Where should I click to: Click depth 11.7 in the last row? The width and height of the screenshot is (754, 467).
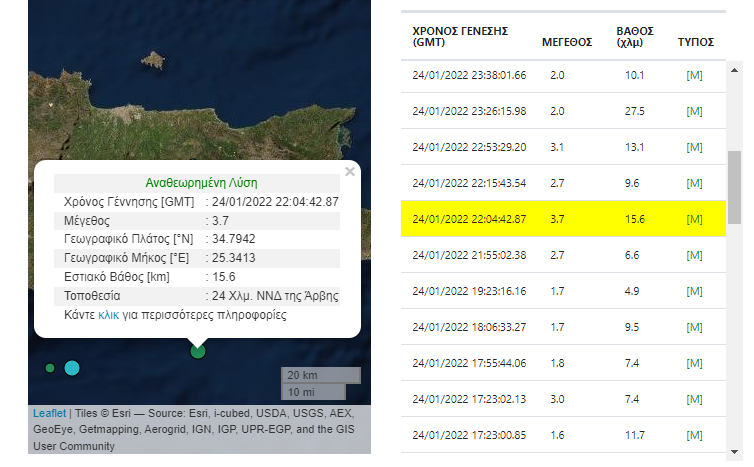pyautogui.click(x=634, y=435)
